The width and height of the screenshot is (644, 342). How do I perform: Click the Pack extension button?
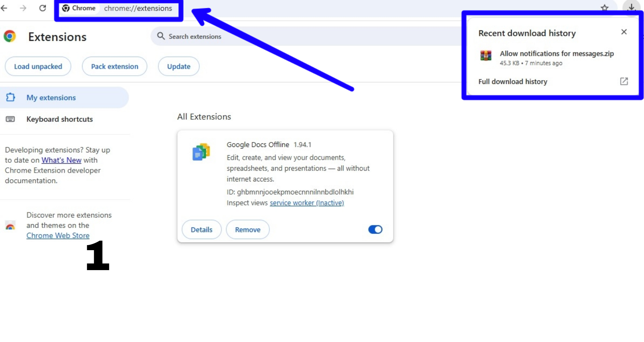pos(114,66)
